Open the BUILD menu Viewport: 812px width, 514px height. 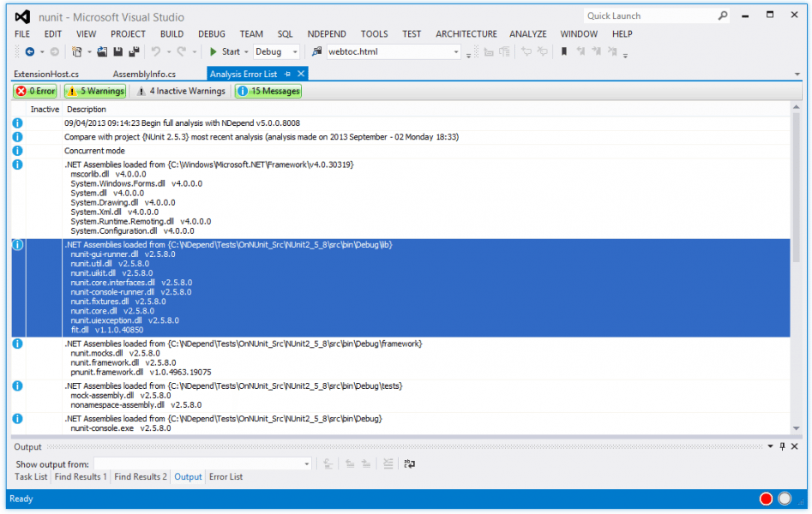point(171,34)
